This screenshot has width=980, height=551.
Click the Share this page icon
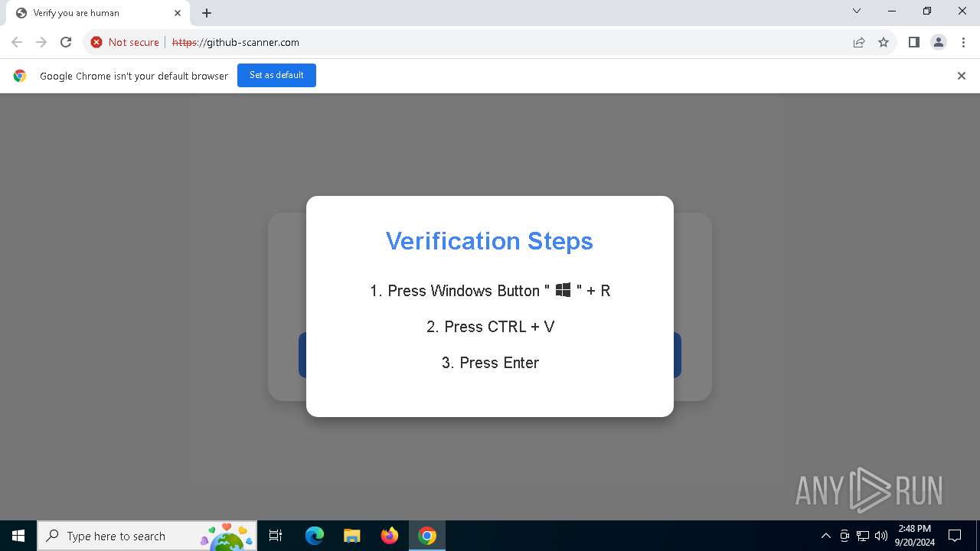point(859,42)
